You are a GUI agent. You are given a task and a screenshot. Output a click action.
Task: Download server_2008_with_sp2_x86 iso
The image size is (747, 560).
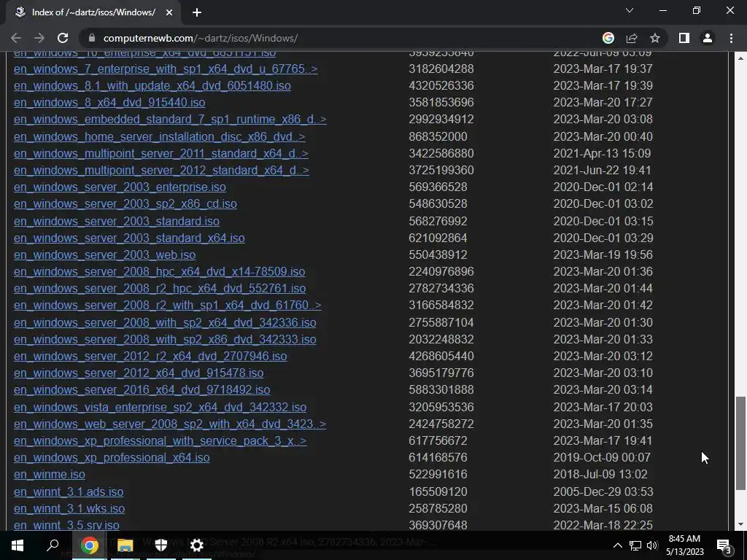pyautogui.click(x=165, y=340)
